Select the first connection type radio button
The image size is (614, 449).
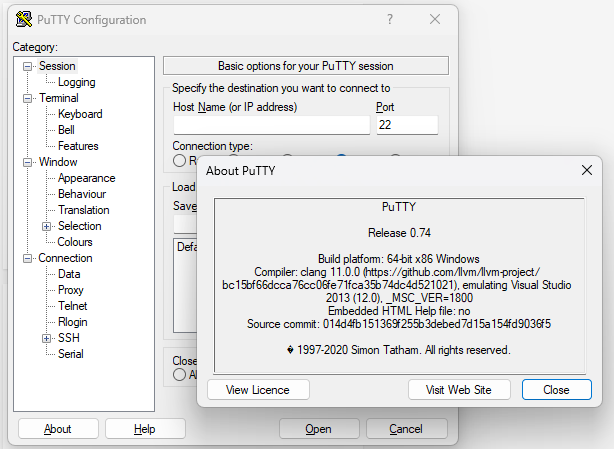point(179,160)
